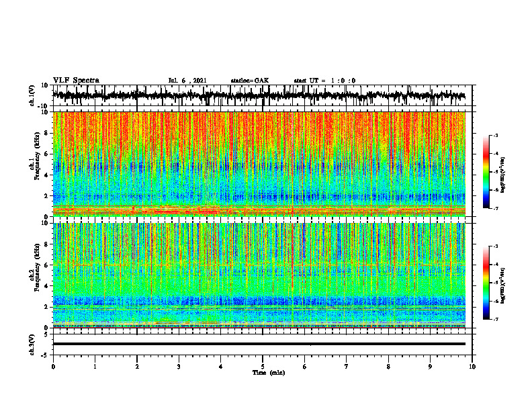Click the '-7' label on ch.2 color scale
Screen dimensions: 532x411
click(495, 319)
